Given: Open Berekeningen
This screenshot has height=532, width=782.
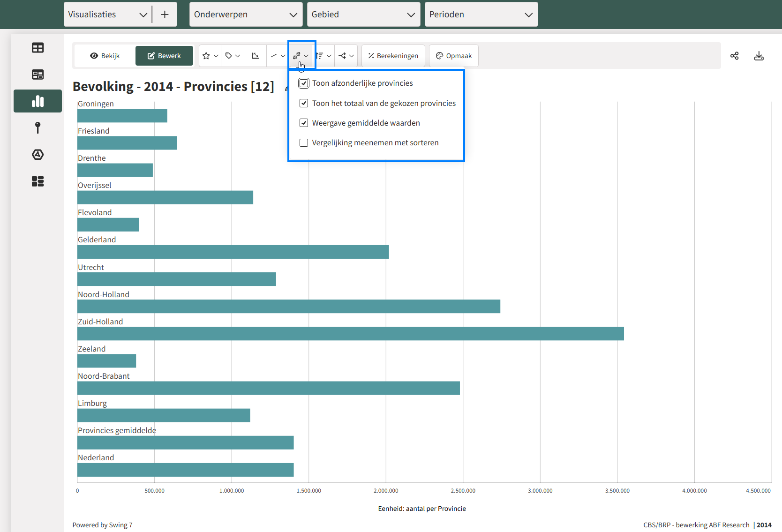Looking at the screenshot, I should [393, 56].
